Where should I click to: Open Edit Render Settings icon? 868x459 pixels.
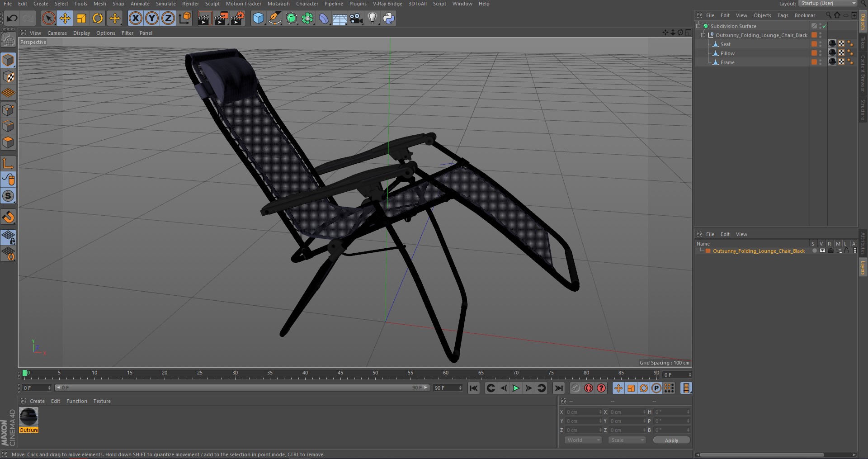point(237,19)
